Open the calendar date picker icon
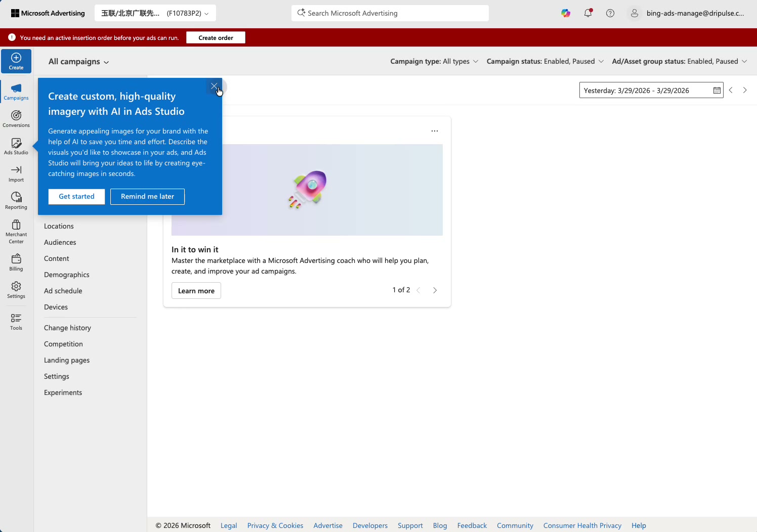Viewport: 757px width, 532px height. (717, 91)
